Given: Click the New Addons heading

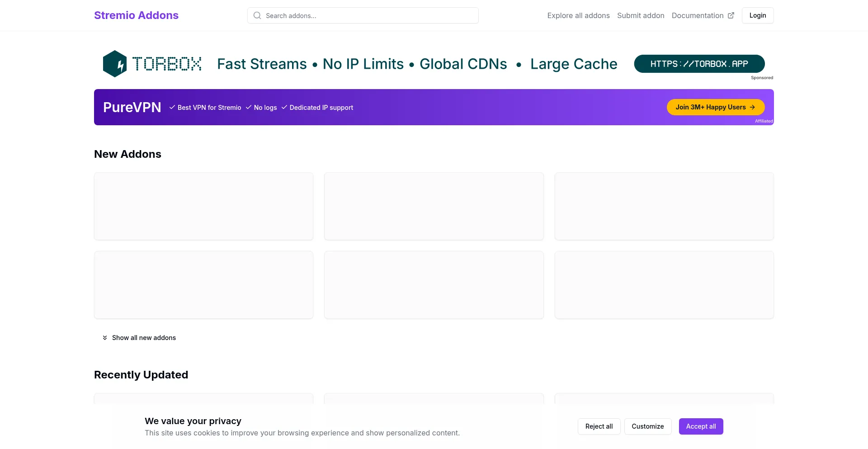Looking at the screenshot, I should pyautogui.click(x=127, y=154).
